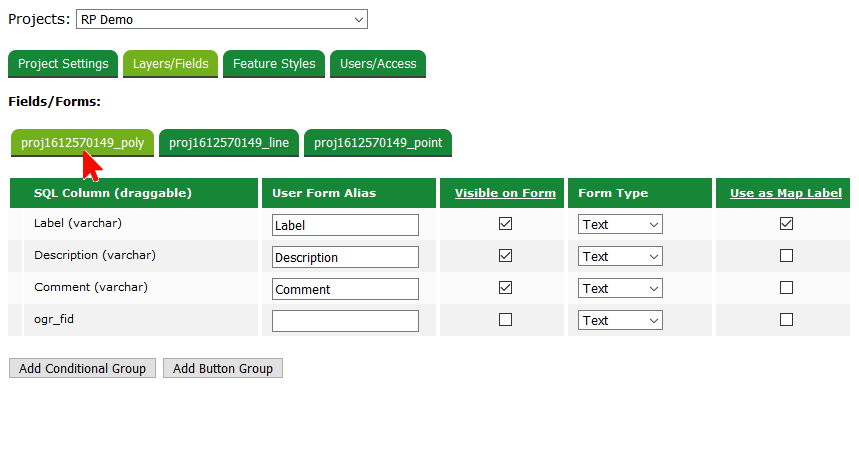
Task: Open Form Type dropdown for Label row
Action: [x=620, y=225]
